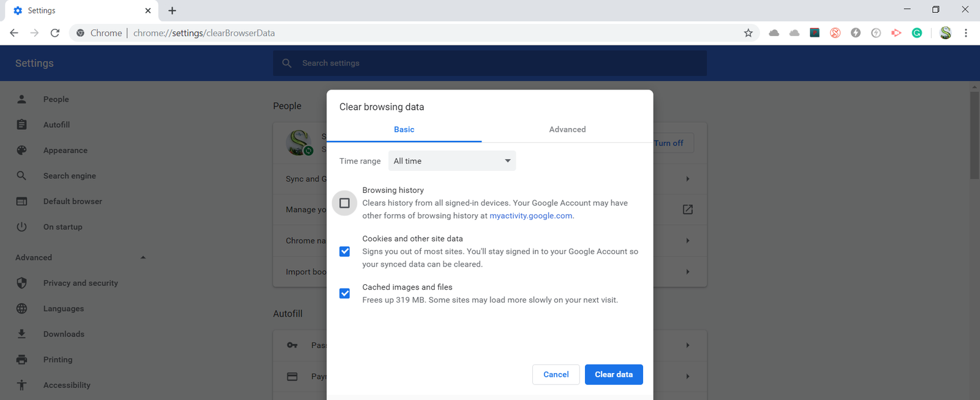Open Chrome three-dot menu
Image resolution: width=980 pixels, height=400 pixels.
[966, 33]
